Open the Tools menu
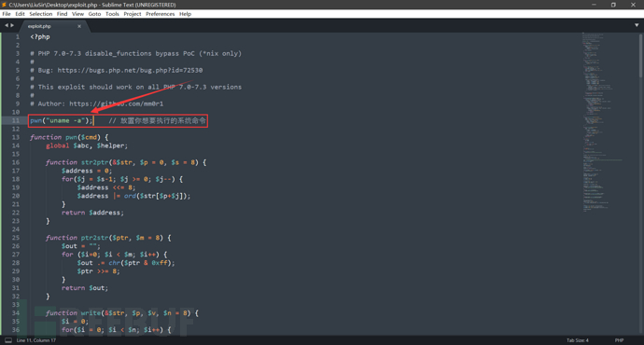This screenshot has width=644, height=345. (112, 14)
